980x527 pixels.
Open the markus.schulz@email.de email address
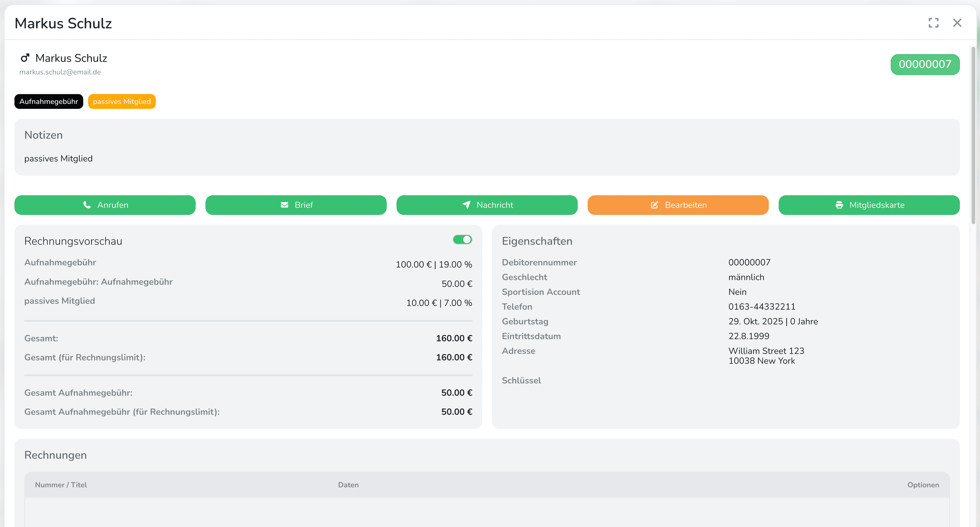pos(60,72)
